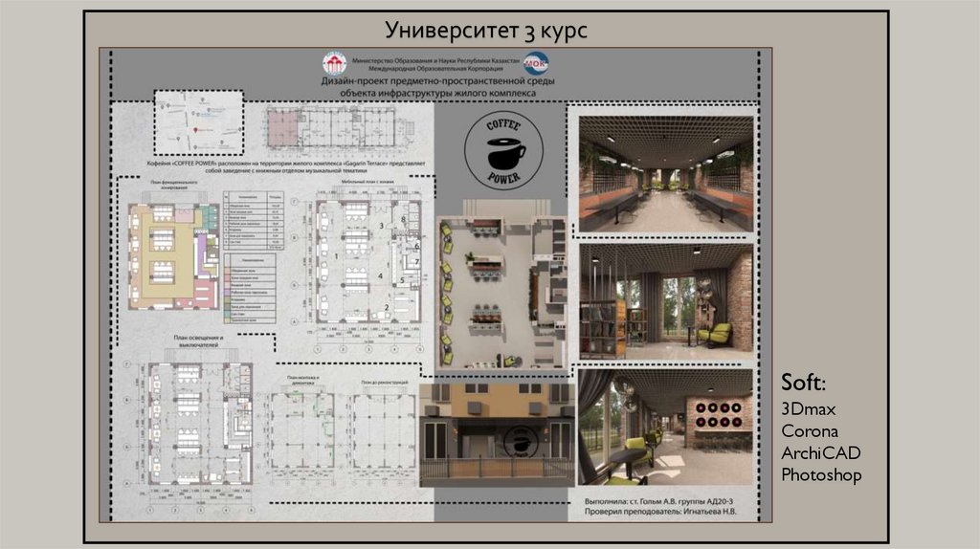The height and width of the screenshot is (549, 980).
Task: Open the bottom interior render with vinyl records
Action: 666,428
